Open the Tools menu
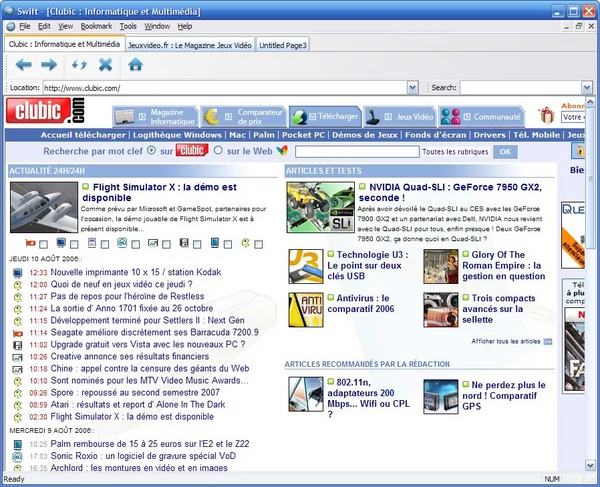Screen dimensions: 600x487 click(128, 26)
